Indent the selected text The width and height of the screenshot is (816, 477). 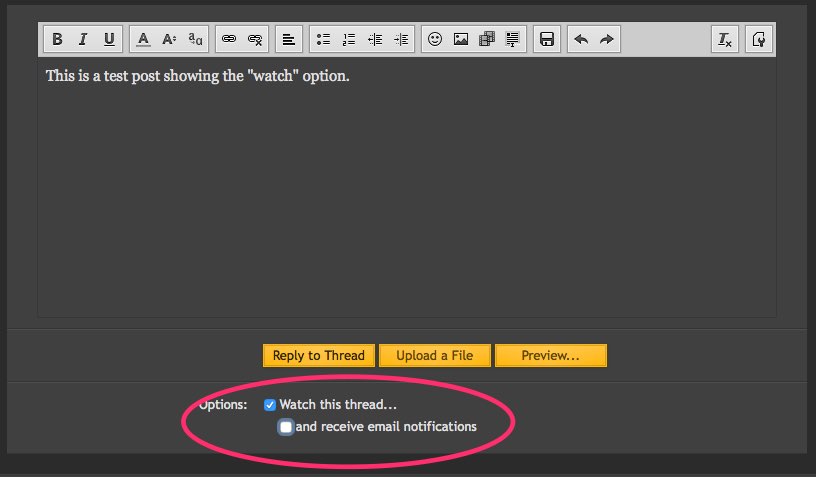point(401,39)
